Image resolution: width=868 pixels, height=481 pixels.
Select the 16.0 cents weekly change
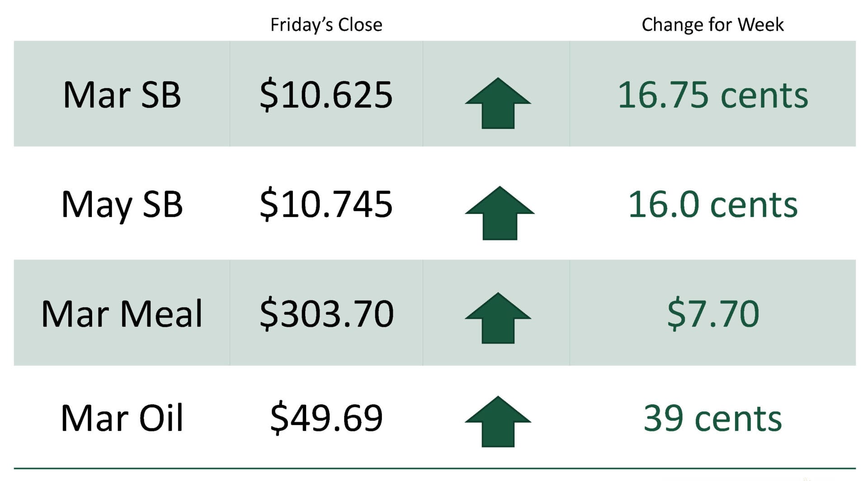(x=712, y=205)
